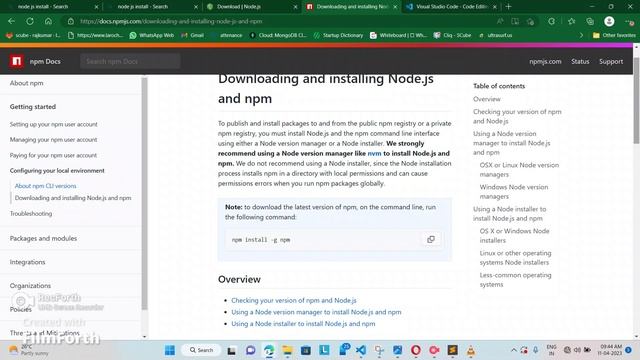Close the Download | Node.js tab
The height and width of the screenshot is (360, 640).
296,7
